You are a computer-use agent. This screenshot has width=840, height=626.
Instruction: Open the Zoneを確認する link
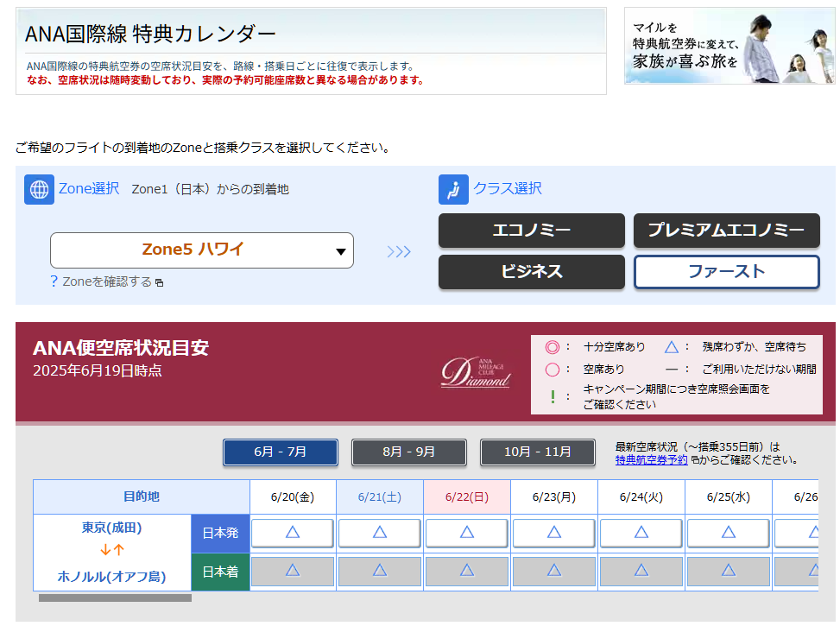click(x=107, y=281)
